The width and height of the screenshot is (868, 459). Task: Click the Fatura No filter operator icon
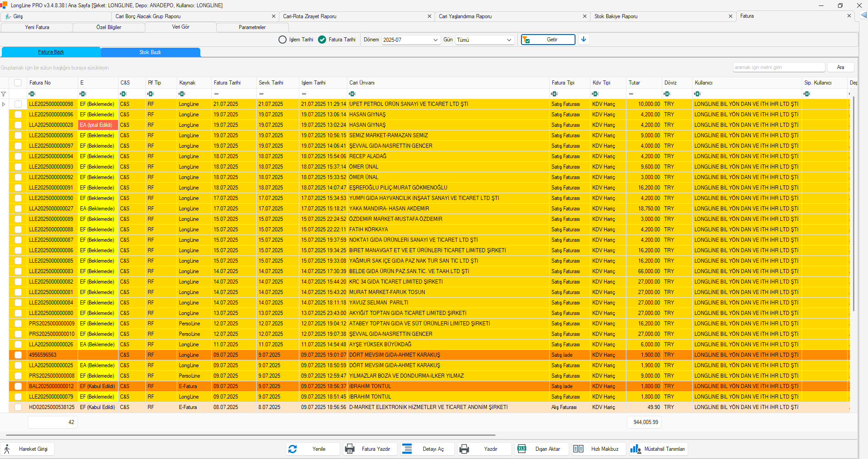(x=32, y=94)
